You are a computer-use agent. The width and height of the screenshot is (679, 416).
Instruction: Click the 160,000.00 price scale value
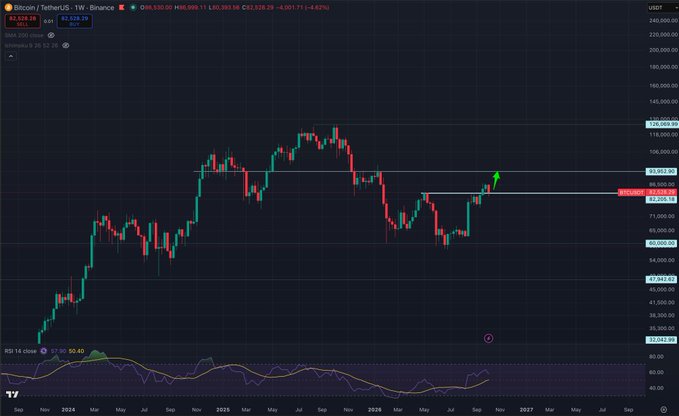[663, 85]
